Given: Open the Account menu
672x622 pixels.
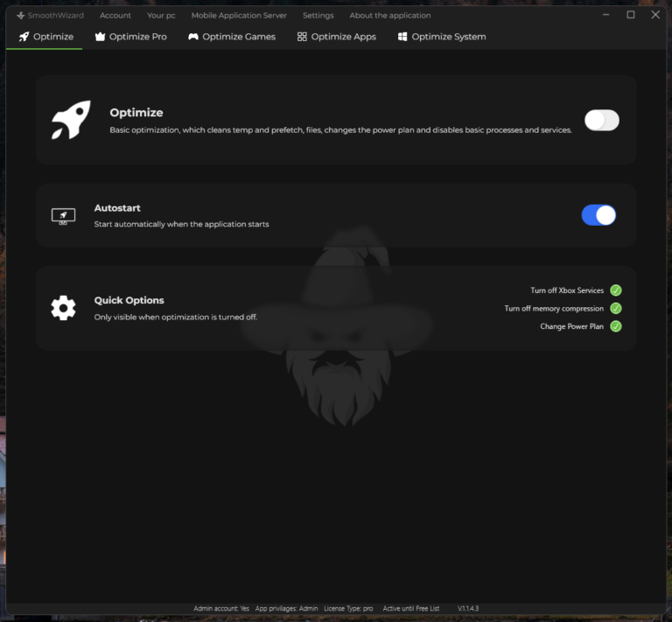Looking at the screenshot, I should 115,15.
